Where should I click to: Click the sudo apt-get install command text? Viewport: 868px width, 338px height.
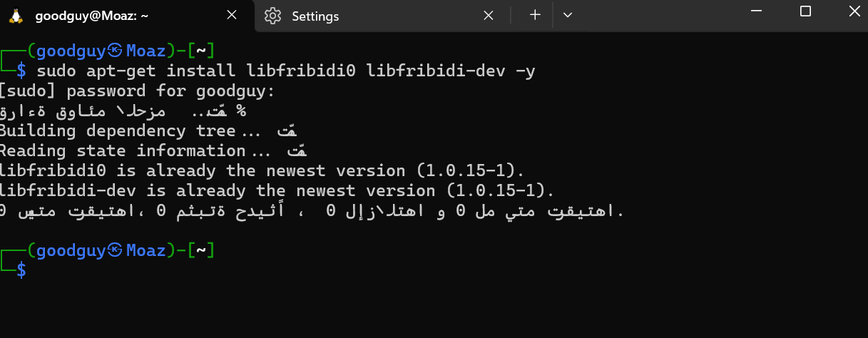point(285,71)
